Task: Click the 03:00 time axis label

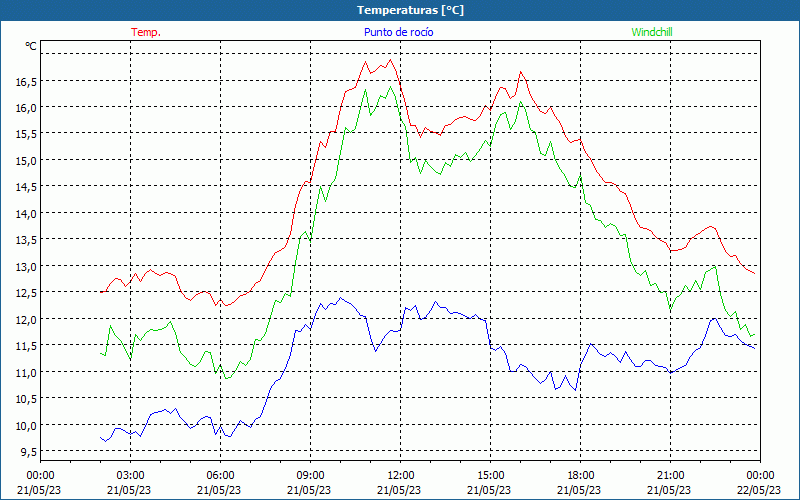Action: pos(130,476)
